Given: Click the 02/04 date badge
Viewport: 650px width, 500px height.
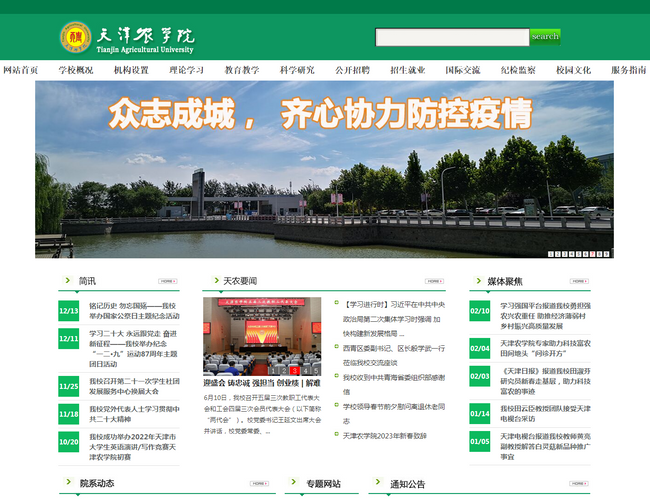Looking at the screenshot, I should click(480, 349).
